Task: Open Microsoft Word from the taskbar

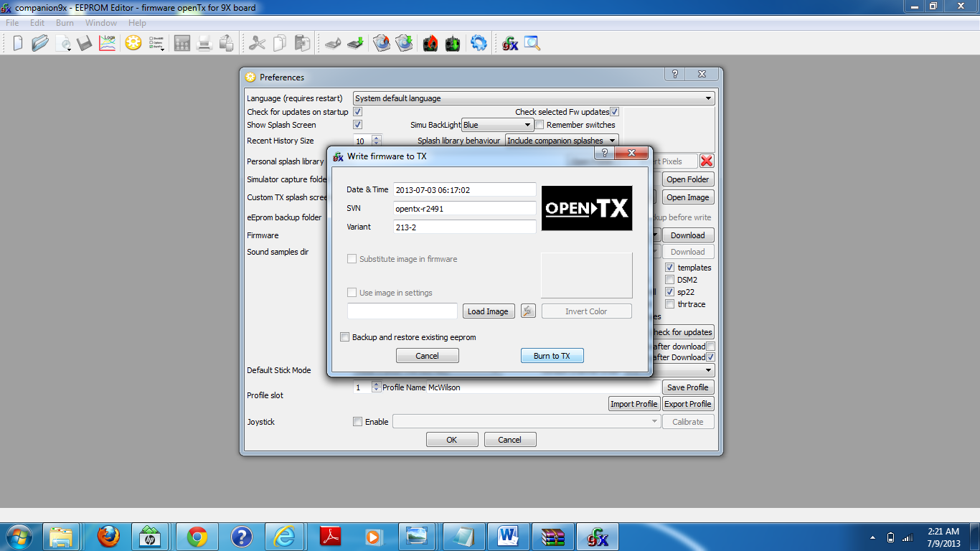Action: [508, 536]
